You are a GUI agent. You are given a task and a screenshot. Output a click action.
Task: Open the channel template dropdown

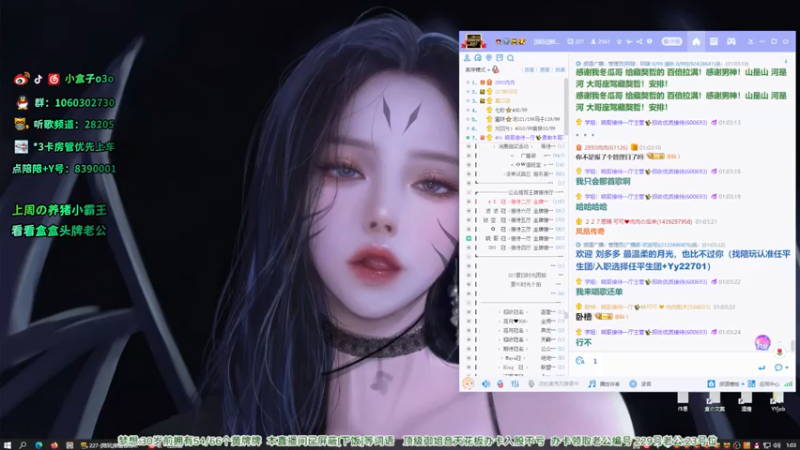point(726,384)
